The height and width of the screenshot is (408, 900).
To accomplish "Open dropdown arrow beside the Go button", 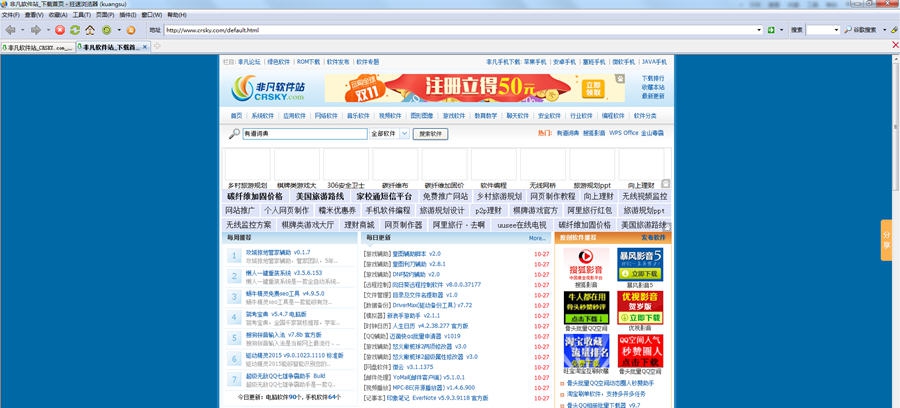I will pos(781,30).
